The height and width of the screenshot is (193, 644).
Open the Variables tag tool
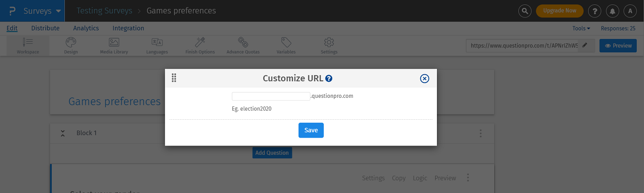[286, 46]
